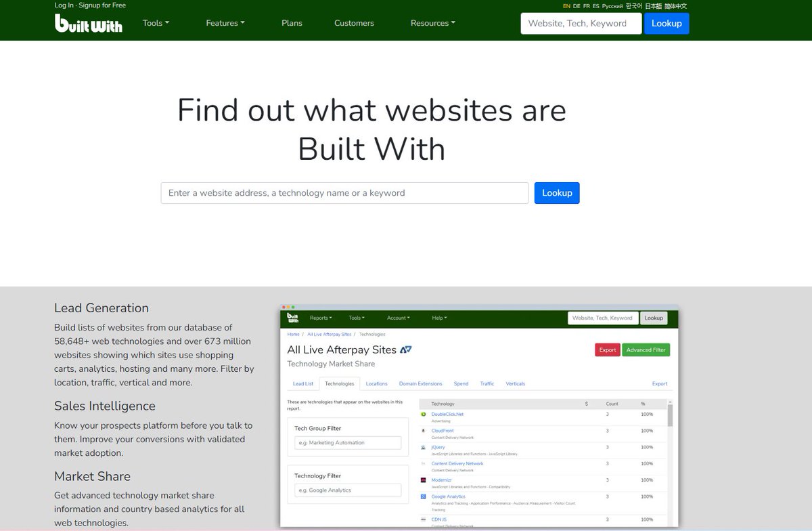812x531 pixels.
Task: Click All Live Afterpay Sites breadcrumb
Action: (329, 334)
